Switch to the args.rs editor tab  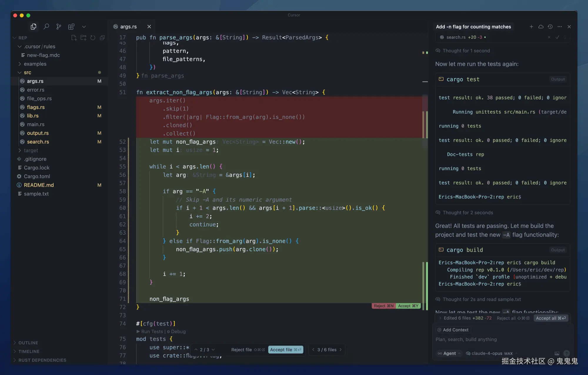point(128,27)
